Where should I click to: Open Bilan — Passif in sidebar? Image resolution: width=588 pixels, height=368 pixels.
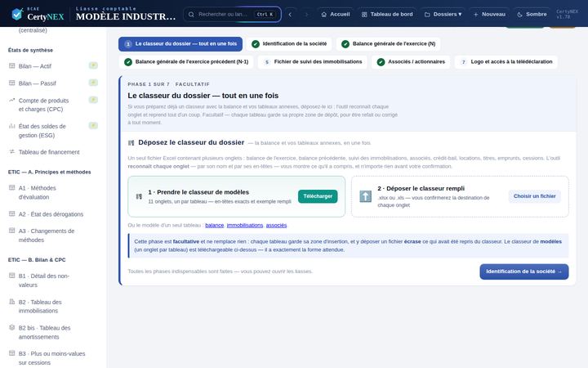click(52, 83)
